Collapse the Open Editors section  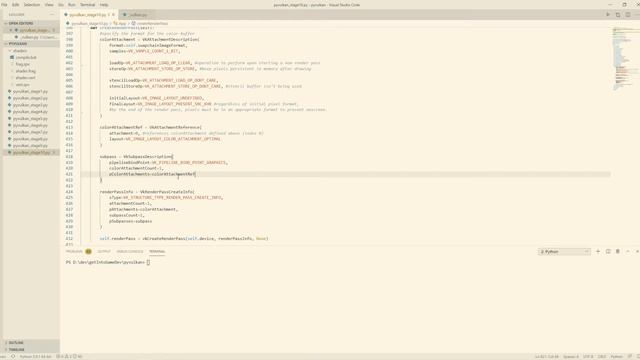(x=31, y=23)
